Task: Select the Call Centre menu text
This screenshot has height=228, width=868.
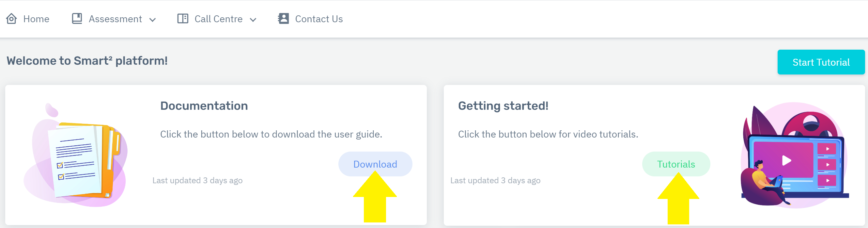Action: [218, 19]
